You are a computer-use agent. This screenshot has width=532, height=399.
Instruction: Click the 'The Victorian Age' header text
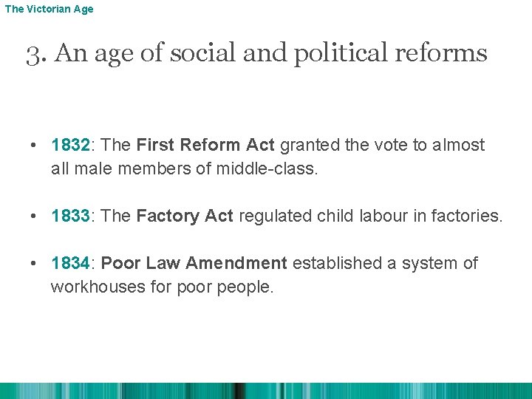coord(50,10)
